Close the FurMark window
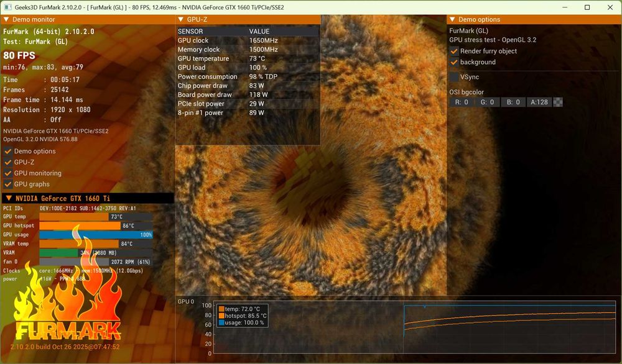Viewport: 622px width, 364px height. point(610,7)
